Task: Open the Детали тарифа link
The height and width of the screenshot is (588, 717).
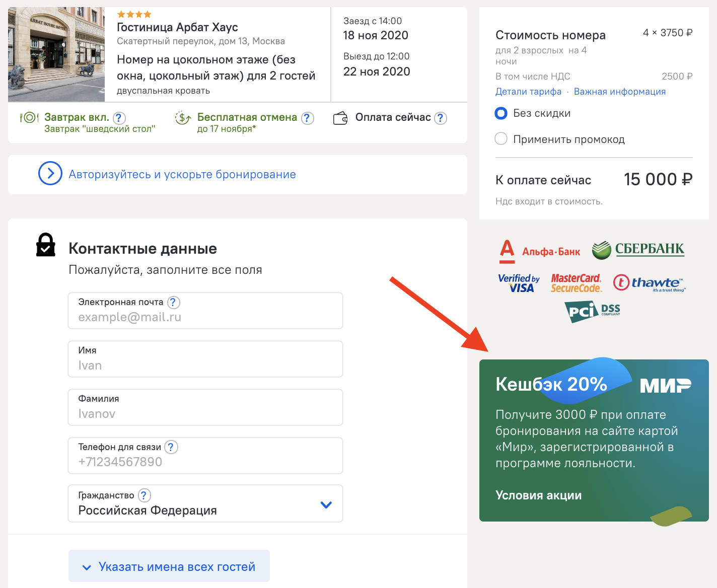Action: coord(528,92)
